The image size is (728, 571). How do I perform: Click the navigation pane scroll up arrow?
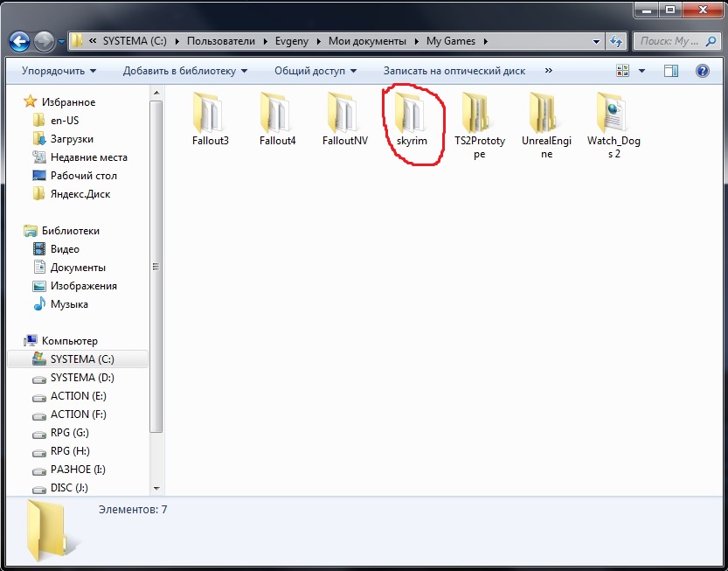156,93
